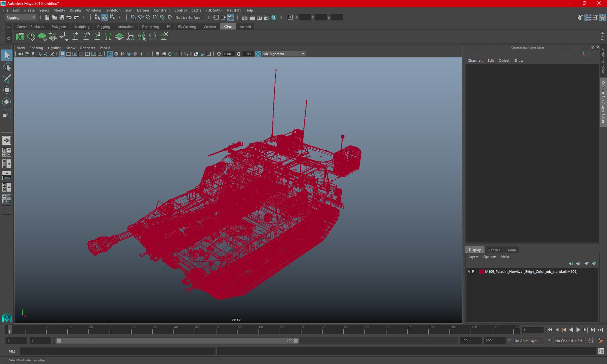The width and height of the screenshot is (607, 364).
Task: Toggle wireframe display in viewport toolbar
Action: coord(110,54)
